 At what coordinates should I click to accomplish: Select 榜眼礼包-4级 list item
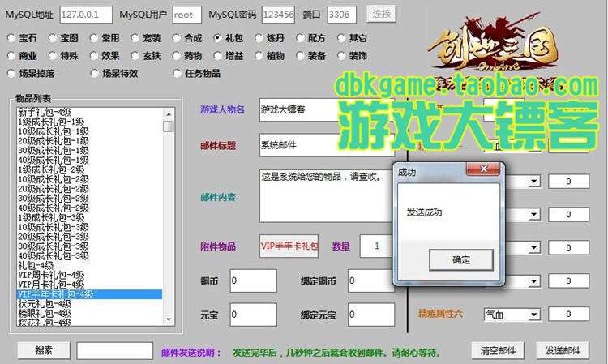click(89, 313)
